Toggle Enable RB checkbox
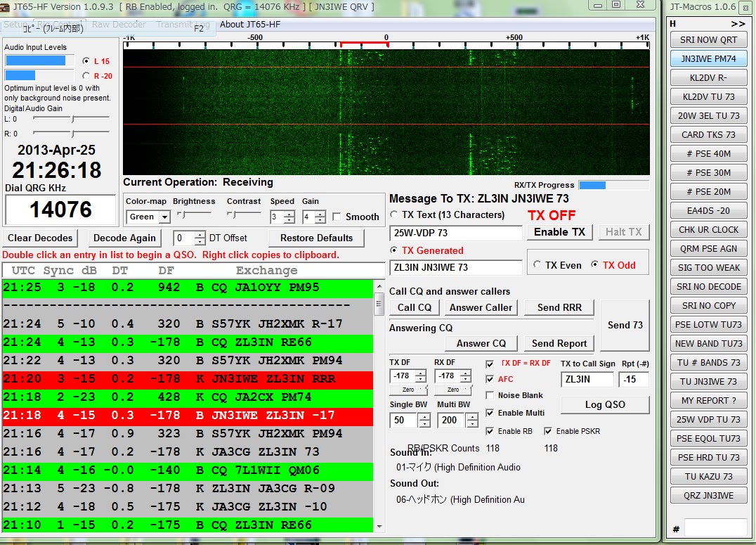 point(490,431)
